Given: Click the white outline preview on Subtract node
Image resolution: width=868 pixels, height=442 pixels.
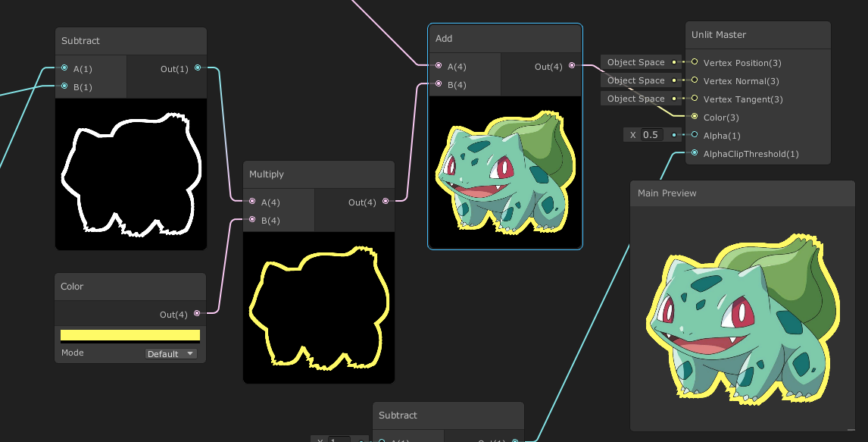Looking at the screenshot, I should pyautogui.click(x=131, y=174).
